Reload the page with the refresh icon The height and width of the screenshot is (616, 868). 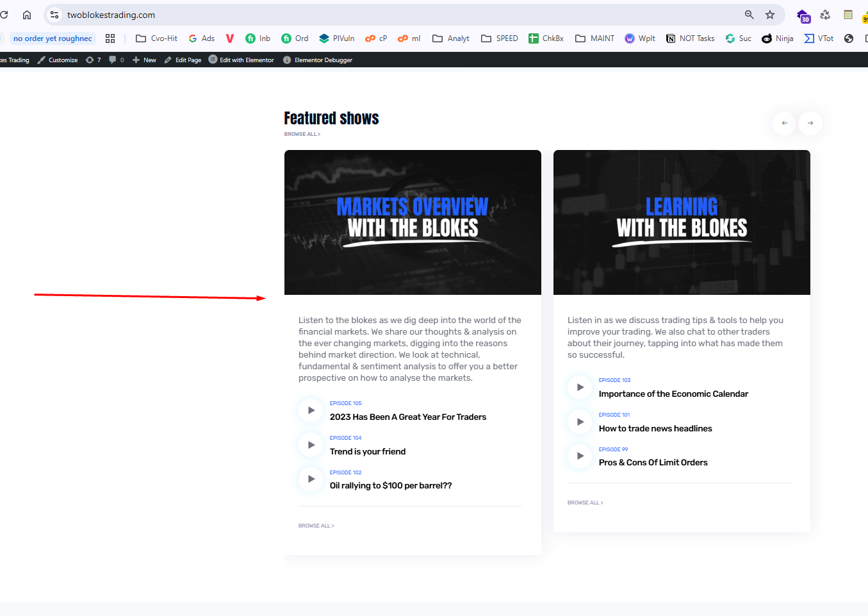click(x=3, y=14)
